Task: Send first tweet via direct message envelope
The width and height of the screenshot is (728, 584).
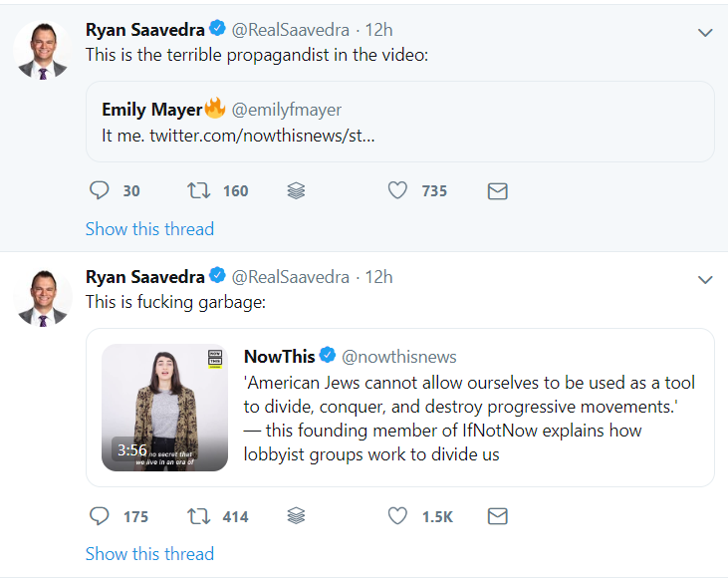Action: click(497, 190)
